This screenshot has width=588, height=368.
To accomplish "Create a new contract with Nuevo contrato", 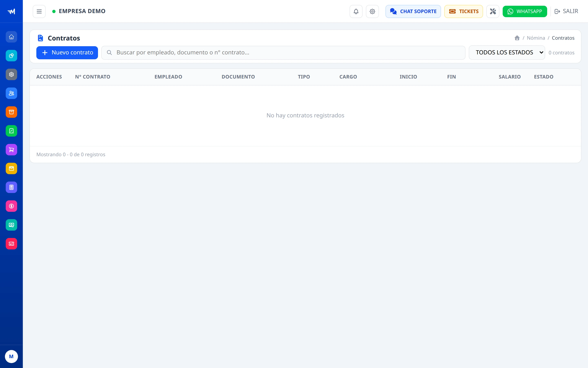I will click(67, 53).
